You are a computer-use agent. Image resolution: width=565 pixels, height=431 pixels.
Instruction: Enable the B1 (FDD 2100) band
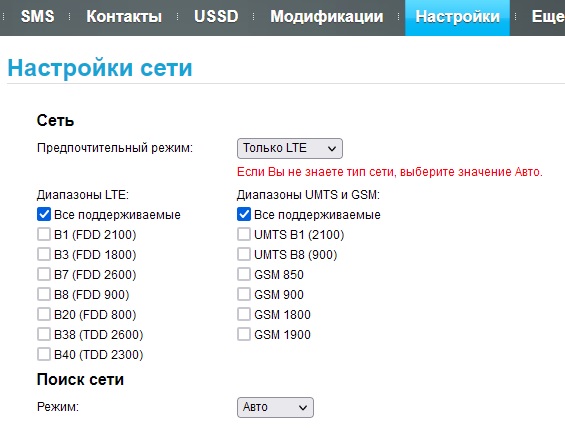coord(44,234)
